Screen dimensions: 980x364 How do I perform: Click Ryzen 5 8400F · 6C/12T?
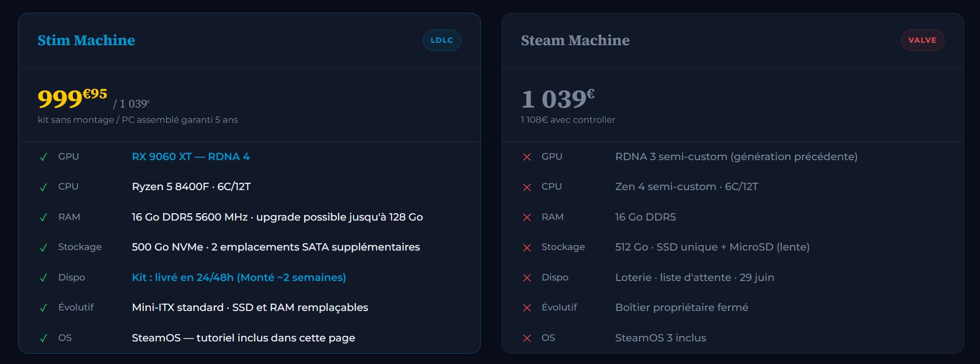point(191,187)
